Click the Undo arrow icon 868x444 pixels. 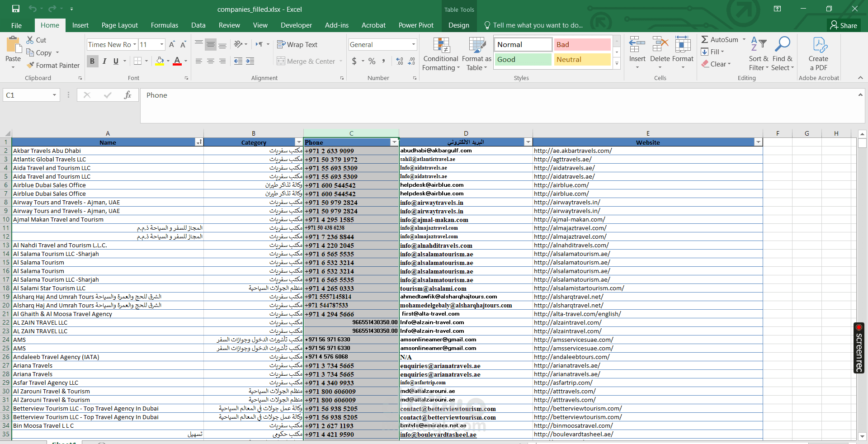pyautogui.click(x=32, y=9)
